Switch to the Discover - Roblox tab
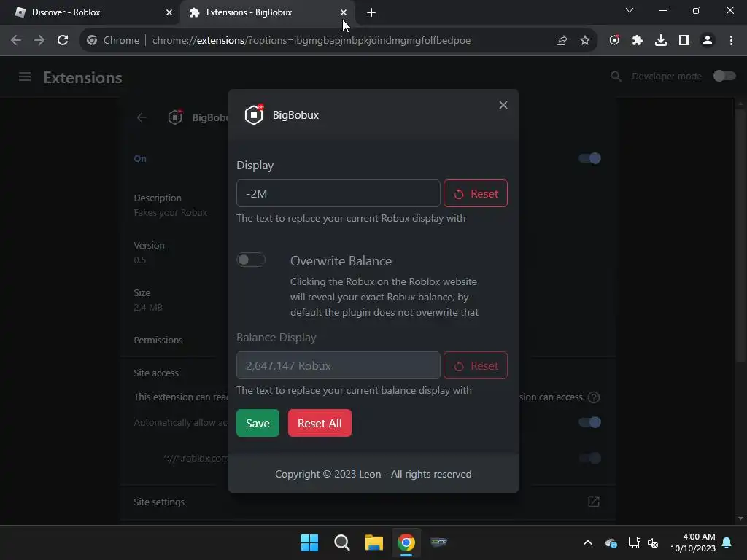747x560 pixels. [x=90, y=12]
